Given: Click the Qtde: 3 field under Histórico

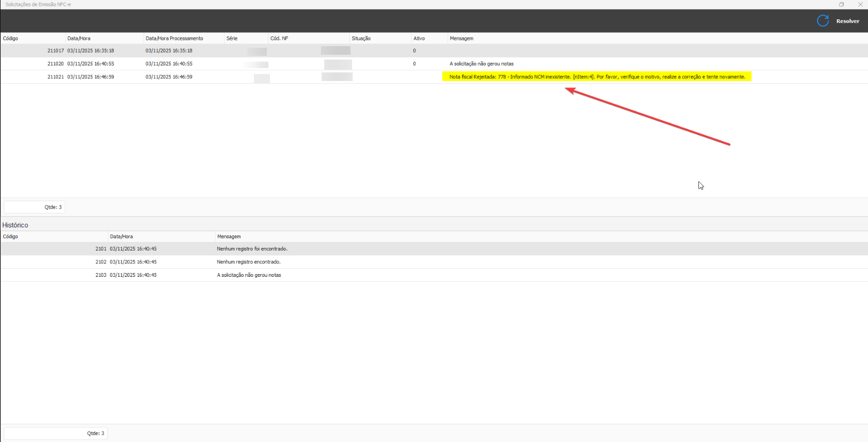Looking at the screenshot, I should (x=56, y=433).
